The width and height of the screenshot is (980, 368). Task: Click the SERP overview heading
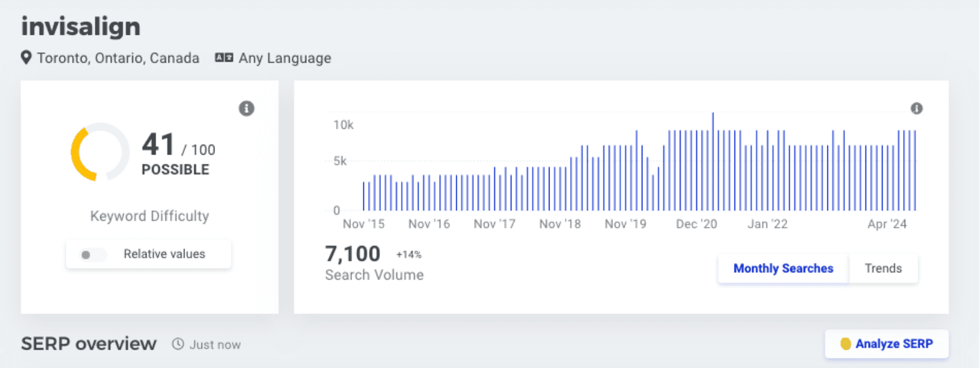tap(89, 343)
